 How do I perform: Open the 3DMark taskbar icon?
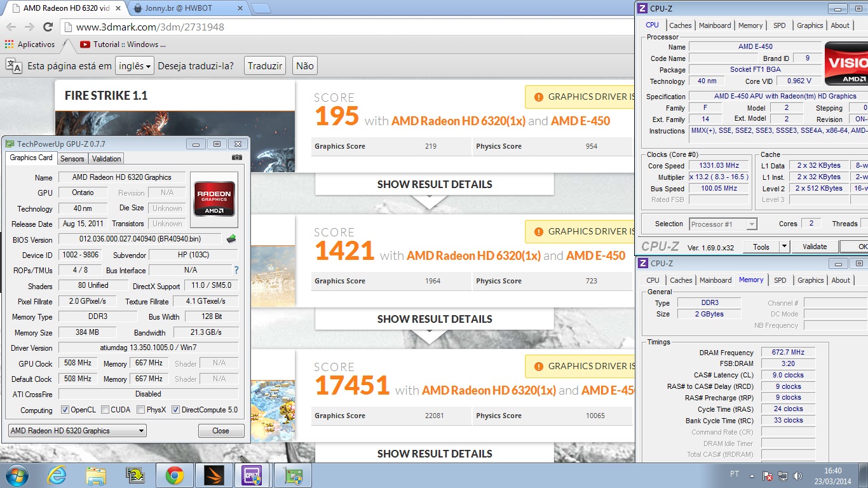coord(214,475)
